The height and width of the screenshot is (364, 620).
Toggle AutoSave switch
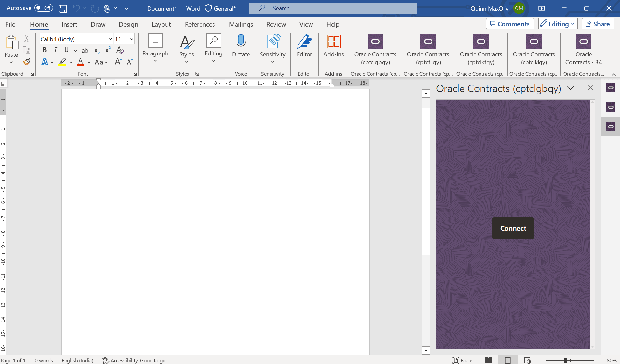tap(43, 8)
